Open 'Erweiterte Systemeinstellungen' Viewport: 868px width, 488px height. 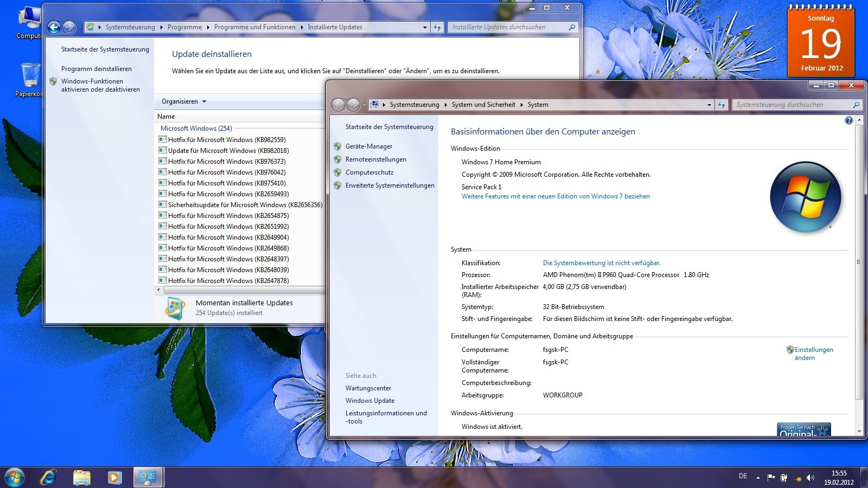tap(390, 185)
